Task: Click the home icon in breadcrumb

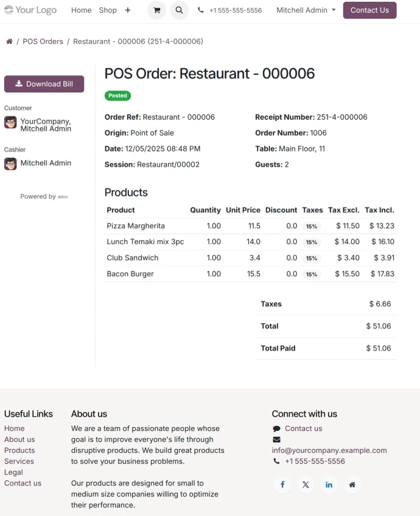Action: tap(9, 41)
